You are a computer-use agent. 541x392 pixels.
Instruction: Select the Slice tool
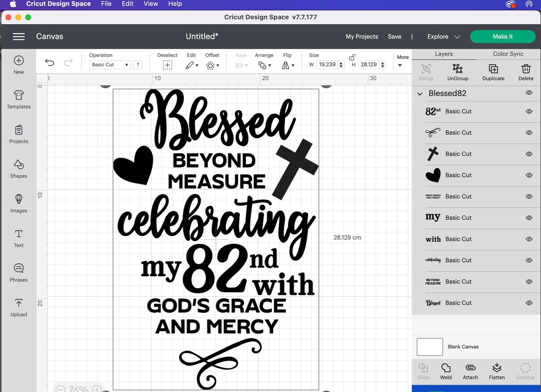click(x=423, y=371)
